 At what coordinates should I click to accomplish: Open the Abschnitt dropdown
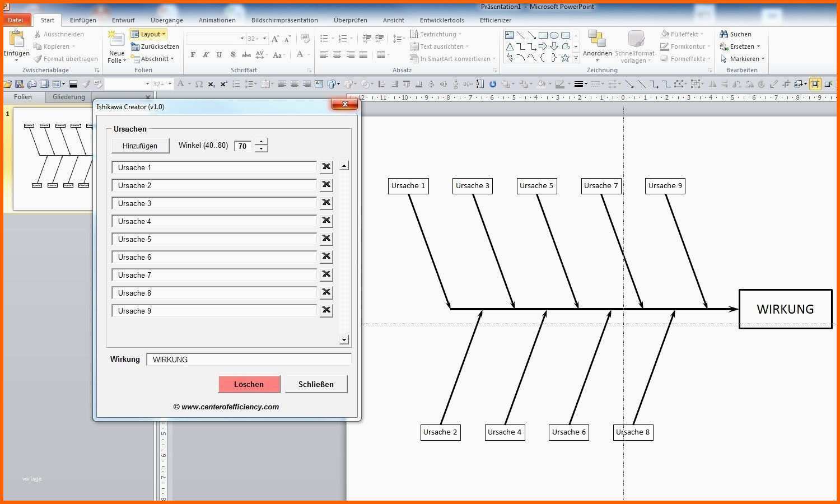pyautogui.click(x=153, y=59)
